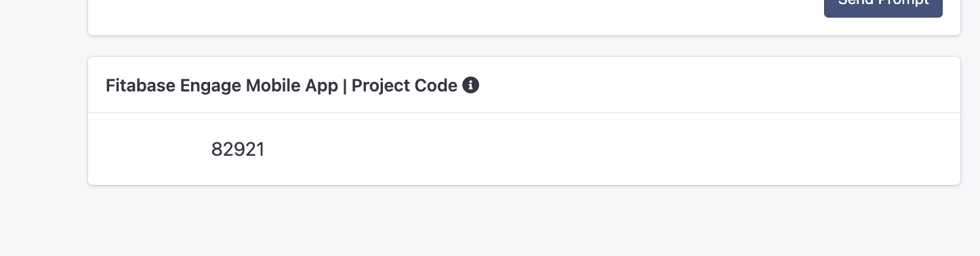Click header space right of info icon
The height and width of the screenshot is (256, 980).
pos(718,85)
